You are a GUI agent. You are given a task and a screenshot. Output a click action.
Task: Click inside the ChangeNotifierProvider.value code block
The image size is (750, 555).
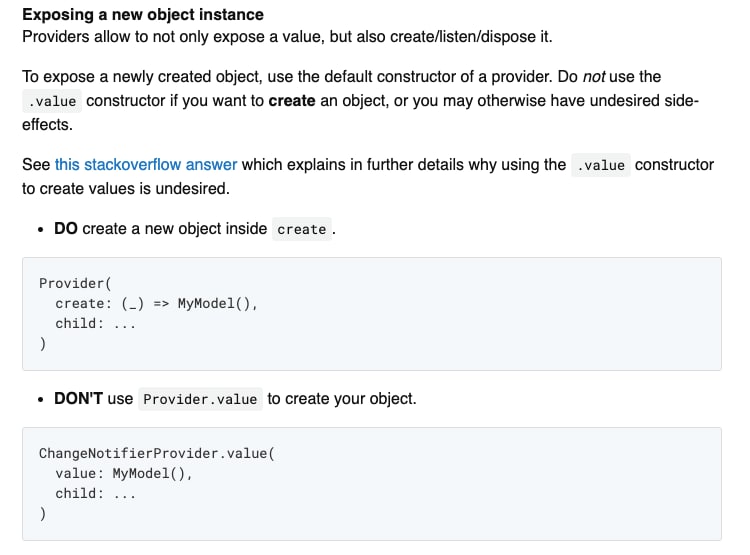[x=372, y=484]
